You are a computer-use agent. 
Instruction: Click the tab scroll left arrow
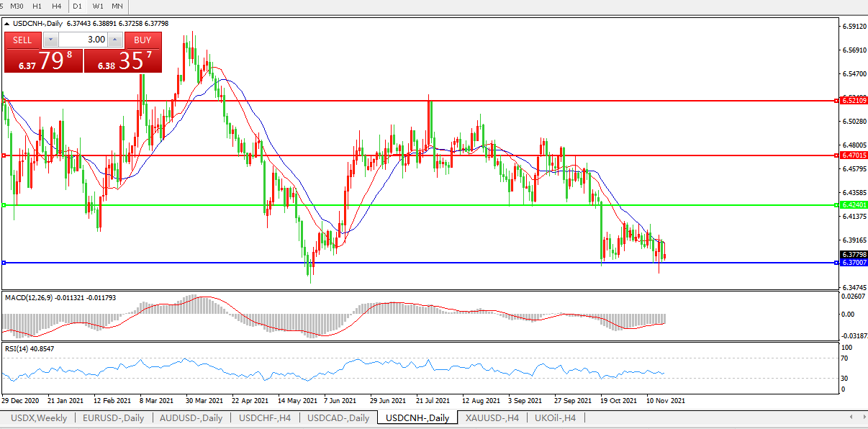[x=852, y=417]
